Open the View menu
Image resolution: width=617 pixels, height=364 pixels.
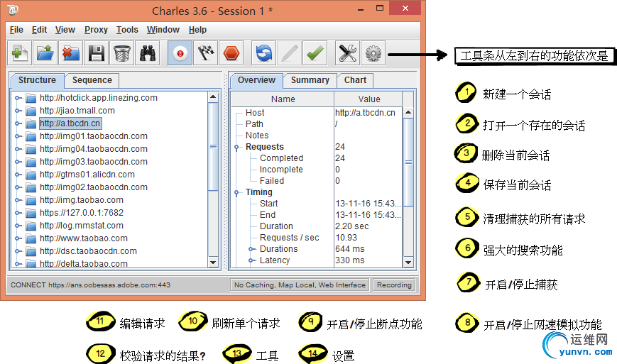65,30
